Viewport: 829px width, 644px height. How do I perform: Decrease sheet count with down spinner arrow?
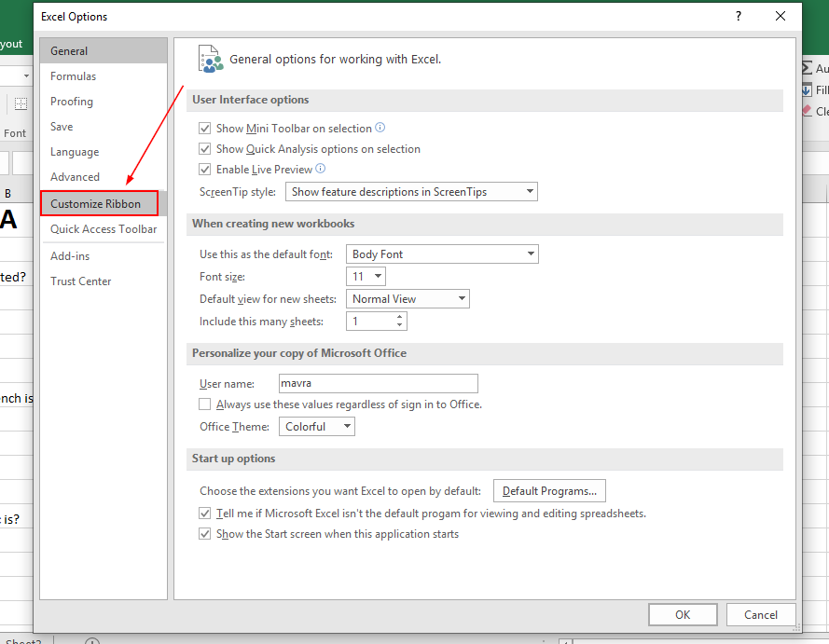(400, 325)
